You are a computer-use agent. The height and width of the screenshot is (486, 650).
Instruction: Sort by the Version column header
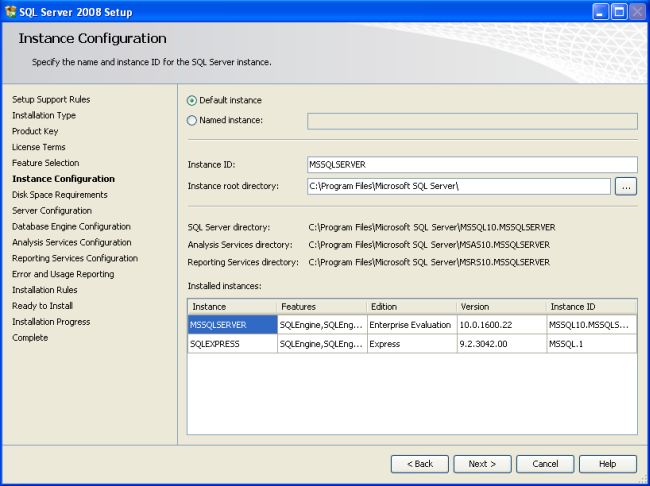pos(502,307)
